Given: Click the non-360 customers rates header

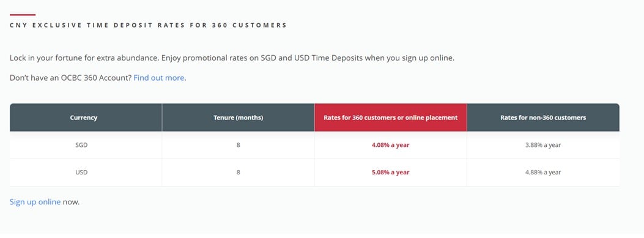Looking at the screenshot, I should pos(543,117).
